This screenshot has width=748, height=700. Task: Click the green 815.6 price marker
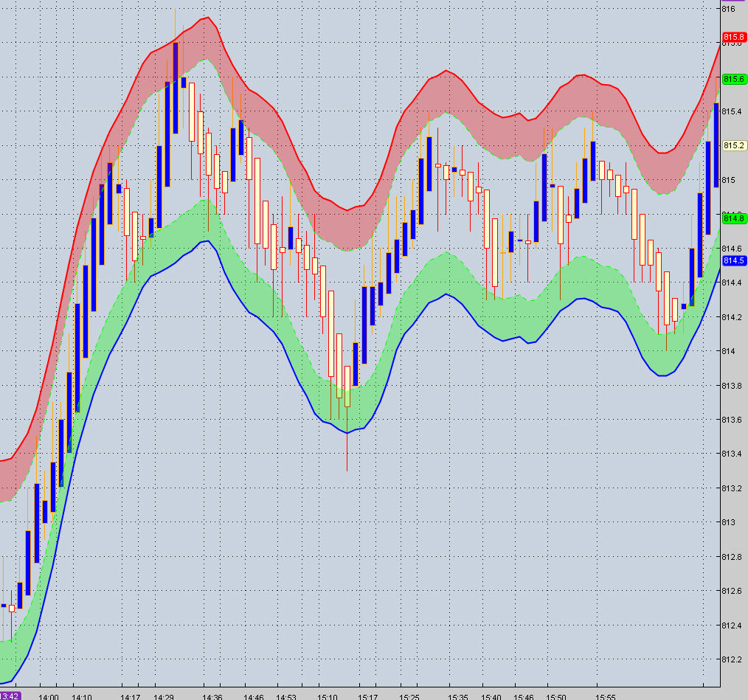click(734, 79)
